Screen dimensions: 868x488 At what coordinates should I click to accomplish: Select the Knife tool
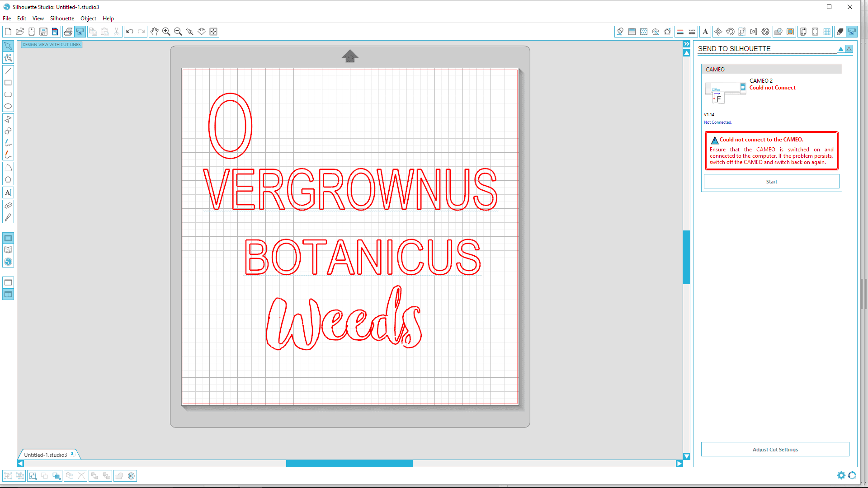pos(8,217)
